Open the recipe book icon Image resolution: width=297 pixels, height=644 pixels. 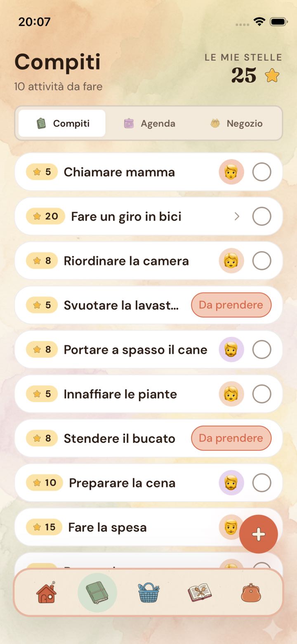tap(200, 592)
